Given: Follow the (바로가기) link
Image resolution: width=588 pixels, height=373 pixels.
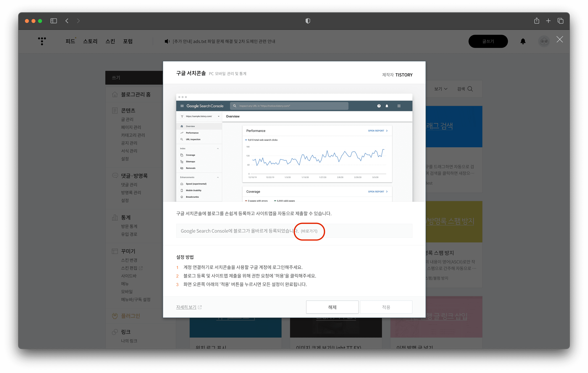Looking at the screenshot, I should click(309, 231).
